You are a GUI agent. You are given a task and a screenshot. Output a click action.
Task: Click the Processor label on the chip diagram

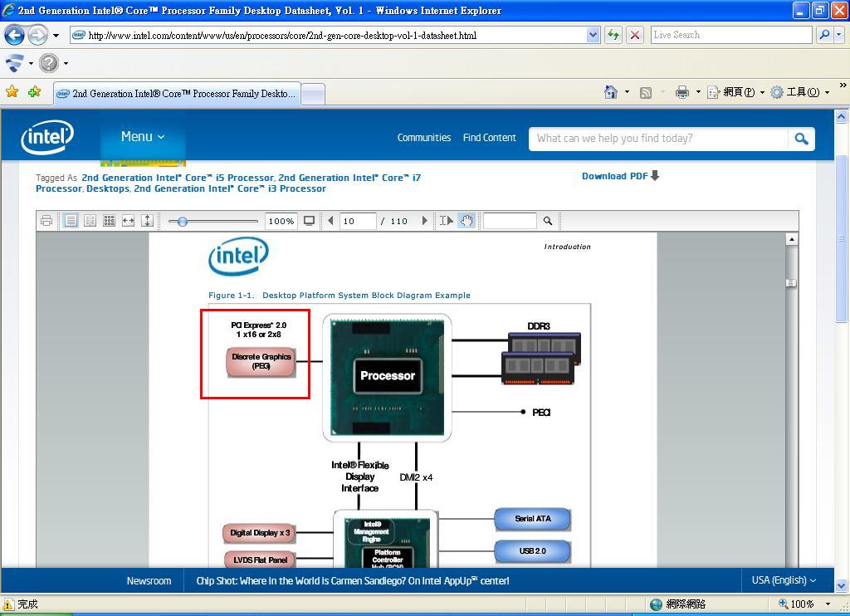388,376
